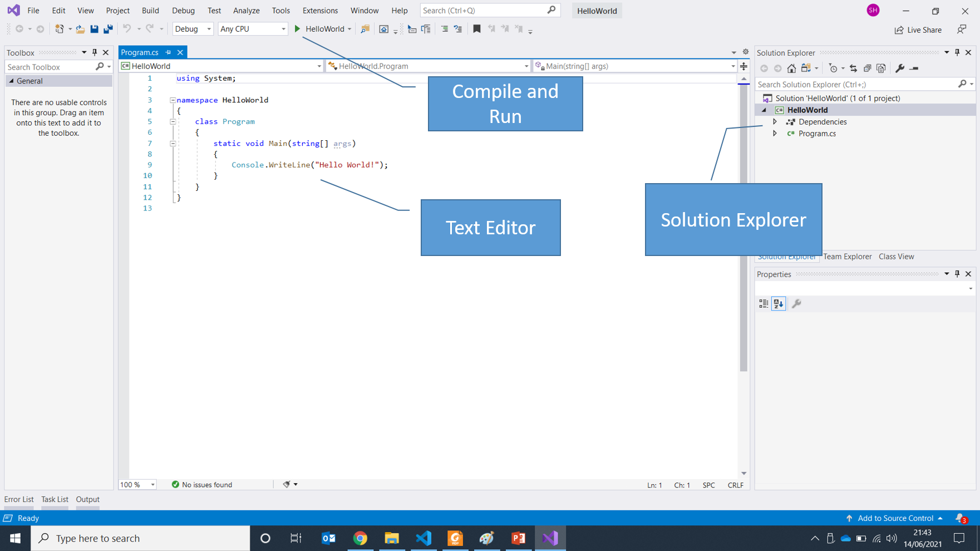Click Pending Changes Filter clock icon
The width and height of the screenshot is (980, 551).
coord(833,68)
